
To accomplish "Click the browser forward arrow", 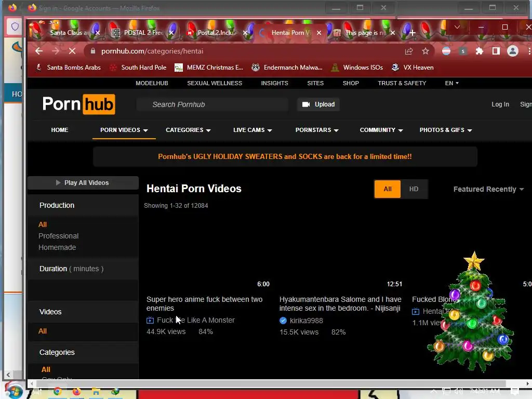I will 55,51.
